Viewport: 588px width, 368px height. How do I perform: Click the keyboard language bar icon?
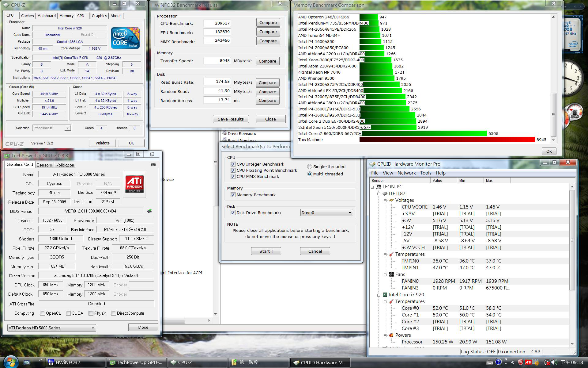490,363
